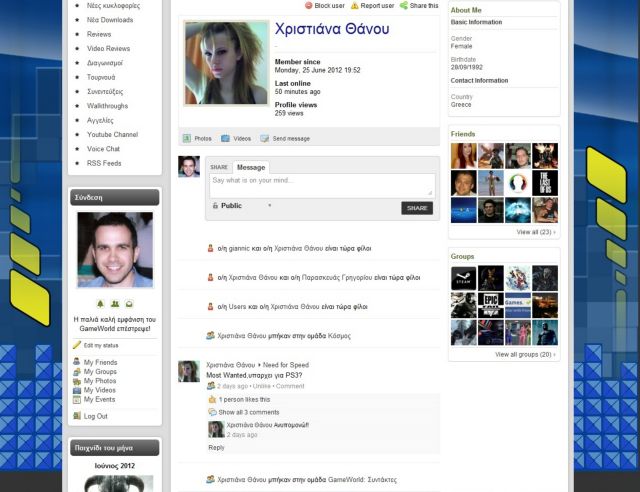The width and height of the screenshot is (640, 492).
Task: Expand Show all 3 comments
Action: point(248,412)
